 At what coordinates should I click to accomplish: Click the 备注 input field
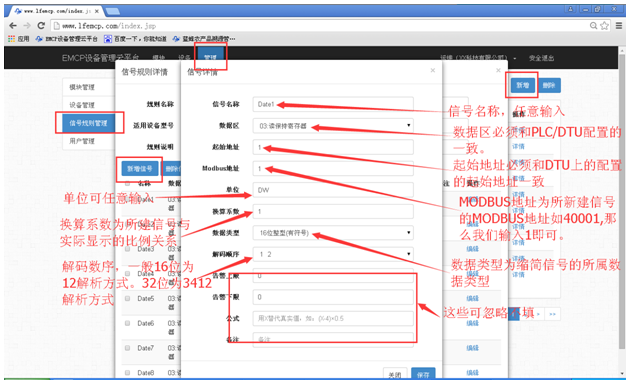point(333,339)
